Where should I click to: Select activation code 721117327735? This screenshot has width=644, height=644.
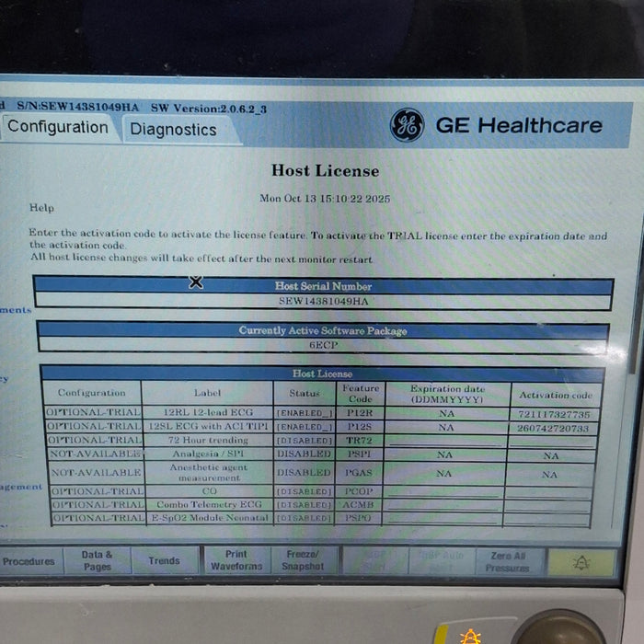click(554, 414)
